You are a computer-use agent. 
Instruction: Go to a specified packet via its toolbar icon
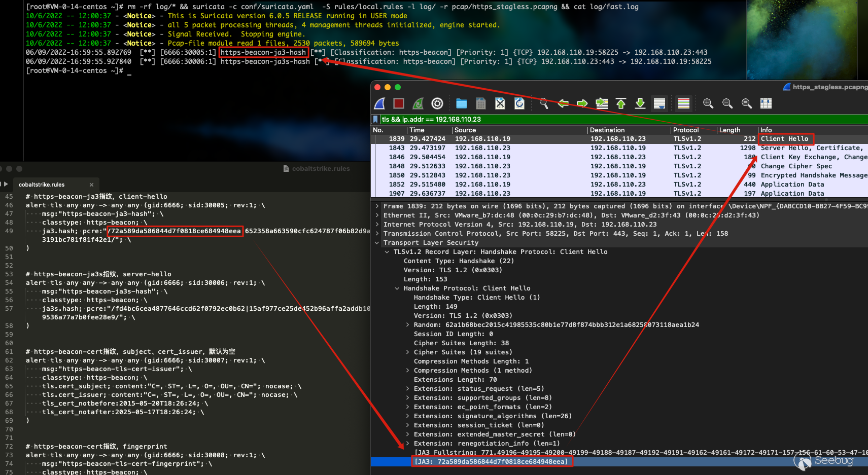[x=602, y=104]
